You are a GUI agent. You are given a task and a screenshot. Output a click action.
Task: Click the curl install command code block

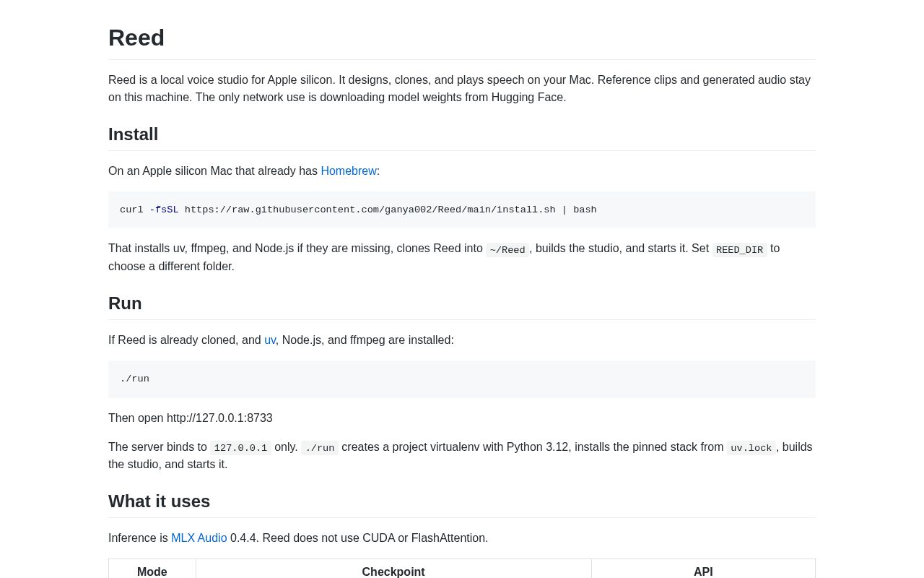[462, 210]
